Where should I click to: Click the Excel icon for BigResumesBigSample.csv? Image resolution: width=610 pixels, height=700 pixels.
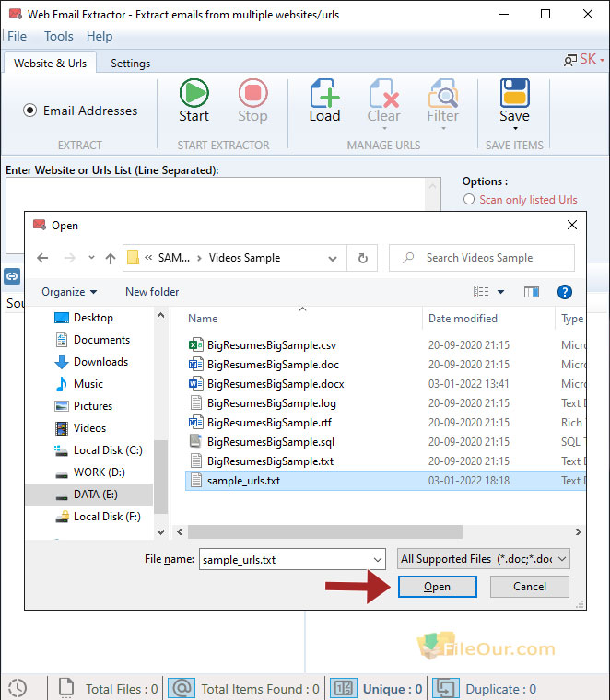coord(195,345)
